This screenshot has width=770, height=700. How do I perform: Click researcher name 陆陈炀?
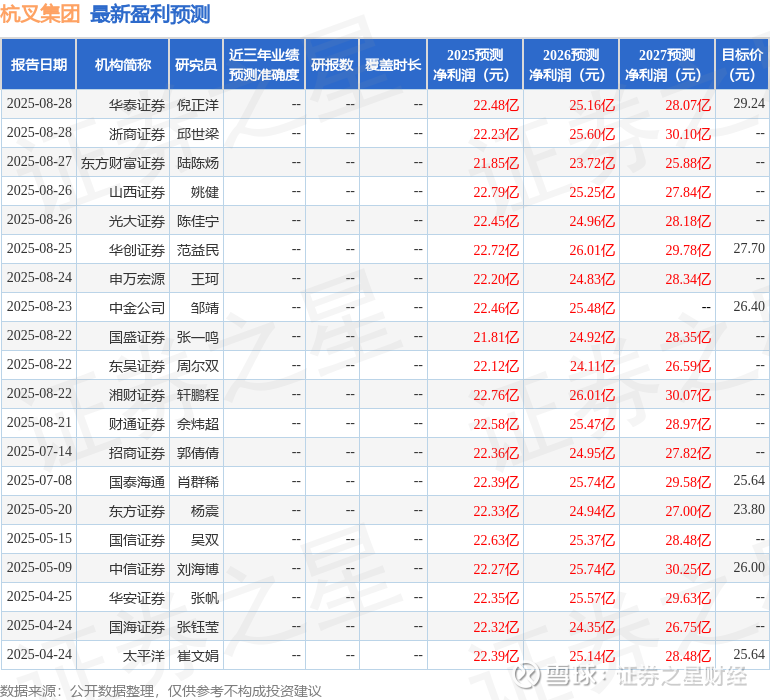pyautogui.click(x=198, y=163)
